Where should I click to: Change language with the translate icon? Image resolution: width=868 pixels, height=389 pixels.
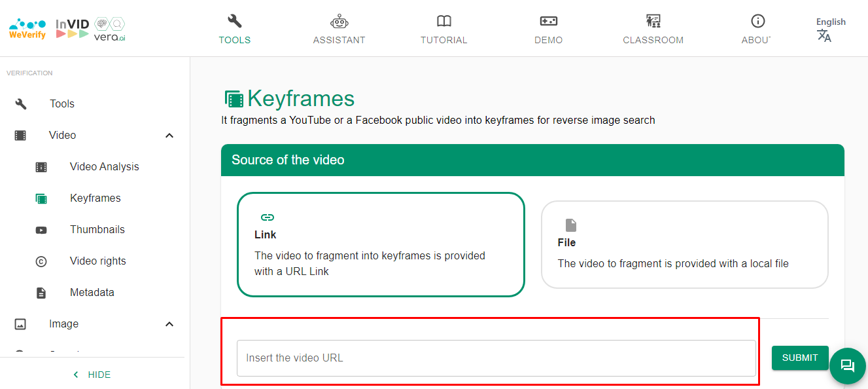pyautogui.click(x=824, y=36)
